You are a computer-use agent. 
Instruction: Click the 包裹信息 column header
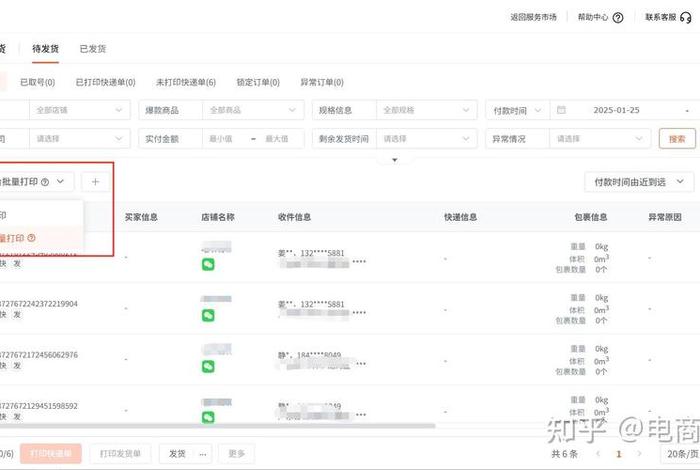[x=590, y=217]
